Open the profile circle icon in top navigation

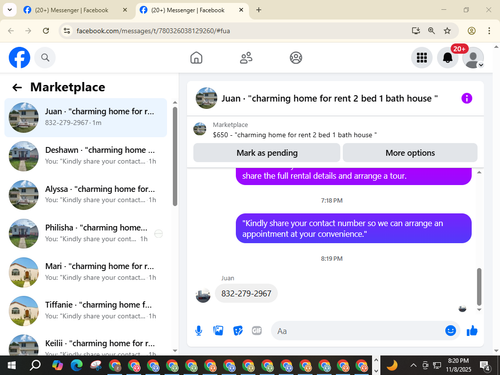coord(296,58)
